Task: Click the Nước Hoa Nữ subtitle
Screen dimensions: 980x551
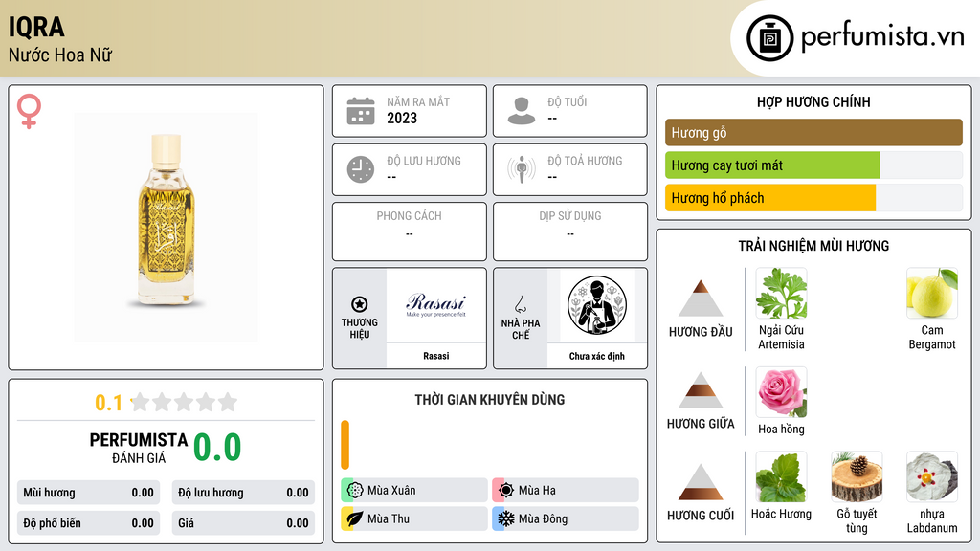Action: (60, 55)
